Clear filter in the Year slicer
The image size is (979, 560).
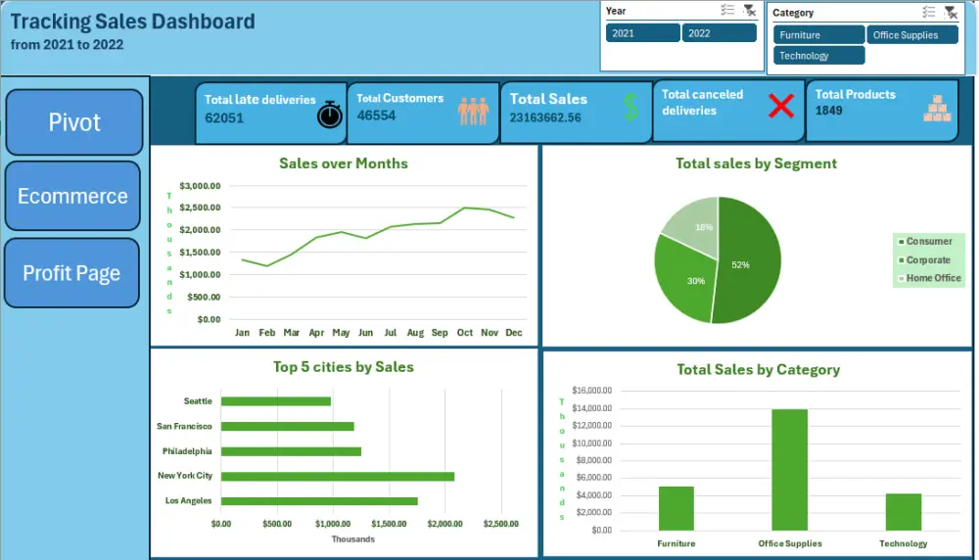tap(749, 10)
